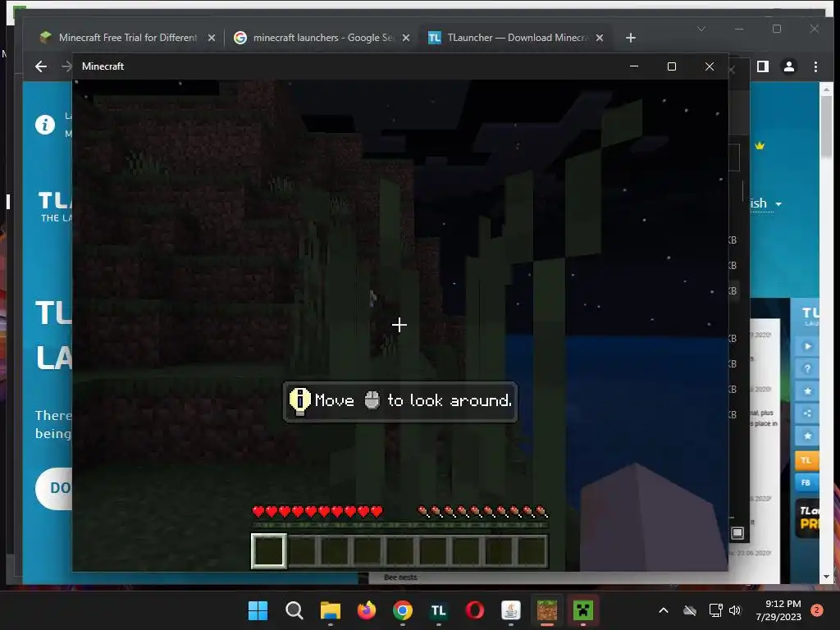Open Google Chrome from taskbar

[x=402, y=610]
